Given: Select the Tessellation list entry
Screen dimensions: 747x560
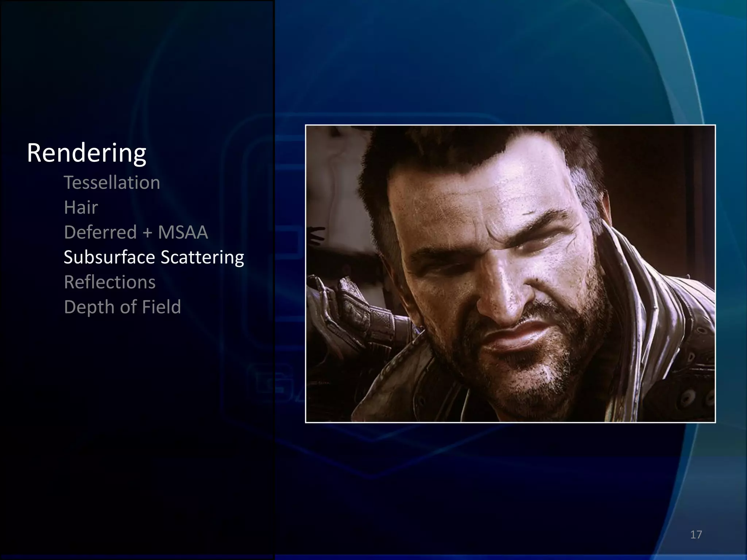Looking at the screenshot, I should [x=112, y=182].
